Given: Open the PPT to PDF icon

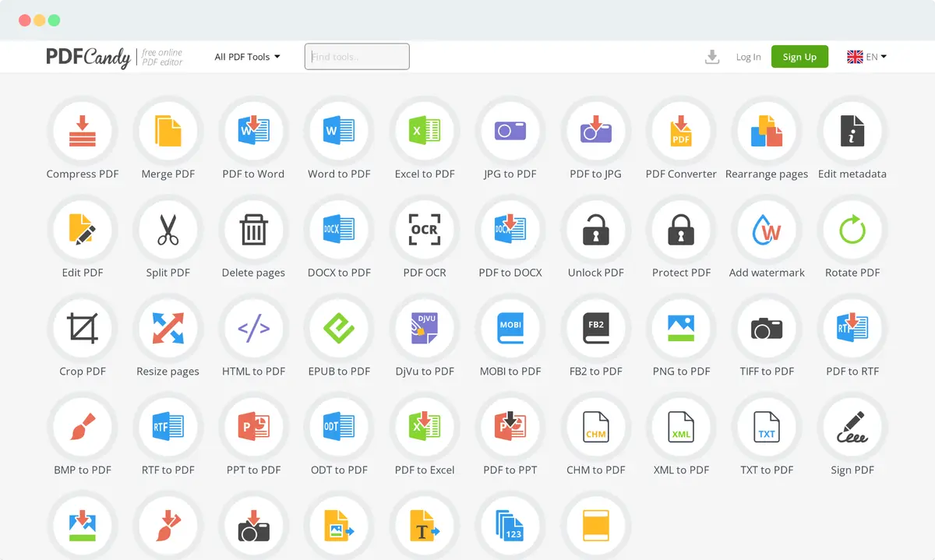Looking at the screenshot, I should 253,427.
